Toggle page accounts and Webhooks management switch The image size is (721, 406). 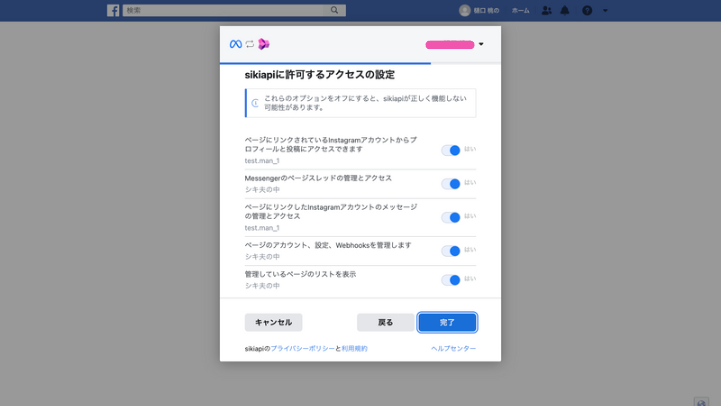(451, 251)
